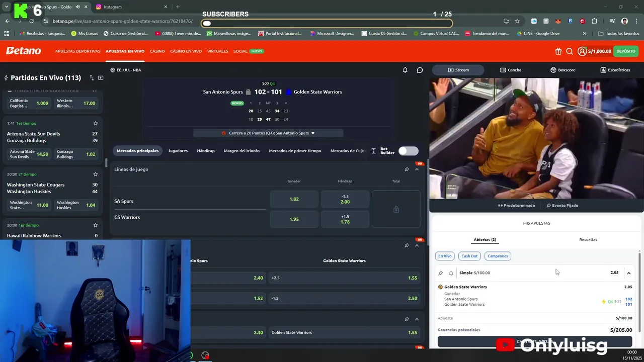This screenshot has height=362, width=644.
Task: Enable Evento Fijado pin option
Action: (x=562, y=206)
